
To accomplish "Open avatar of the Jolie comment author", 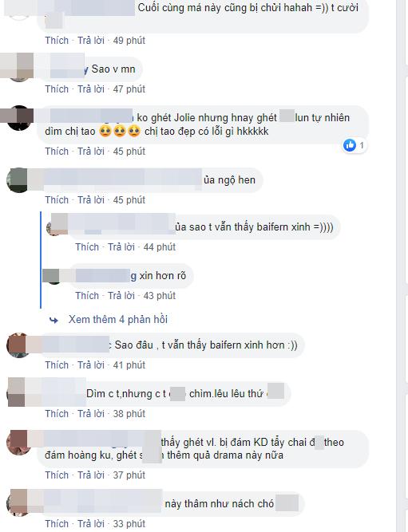I will pyautogui.click(x=19, y=118).
